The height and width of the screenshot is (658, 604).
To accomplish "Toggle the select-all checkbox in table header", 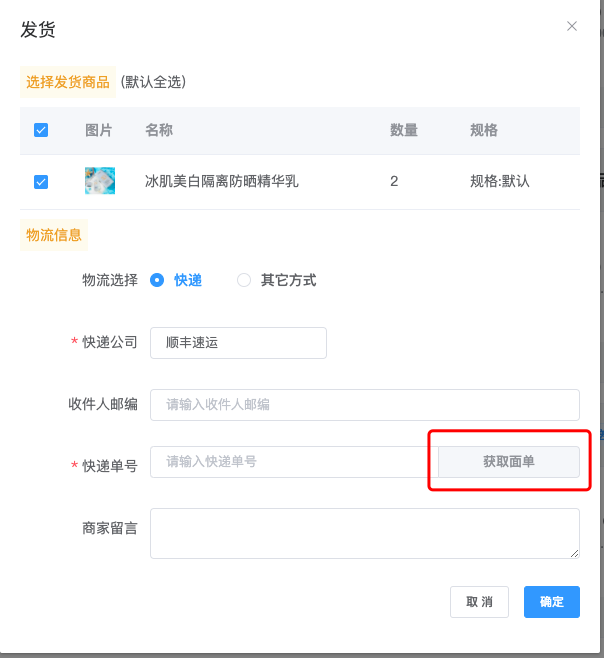I will coord(41,130).
